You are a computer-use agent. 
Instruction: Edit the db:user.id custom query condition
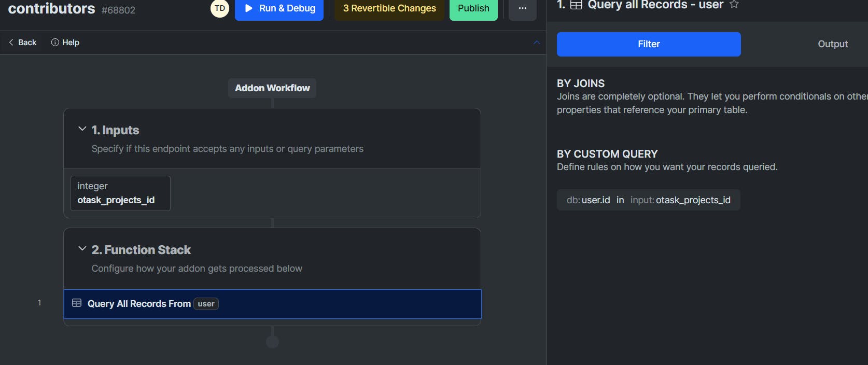pos(648,200)
